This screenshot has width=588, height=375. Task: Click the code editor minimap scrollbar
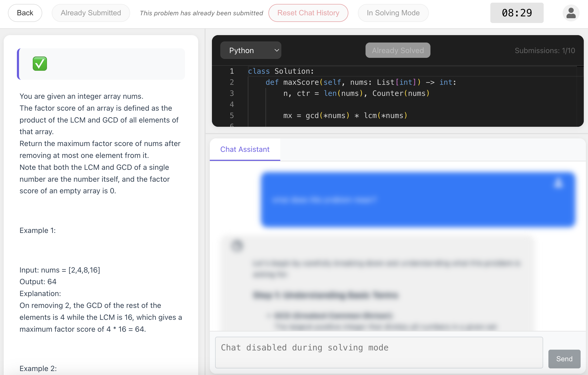[580, 95]
